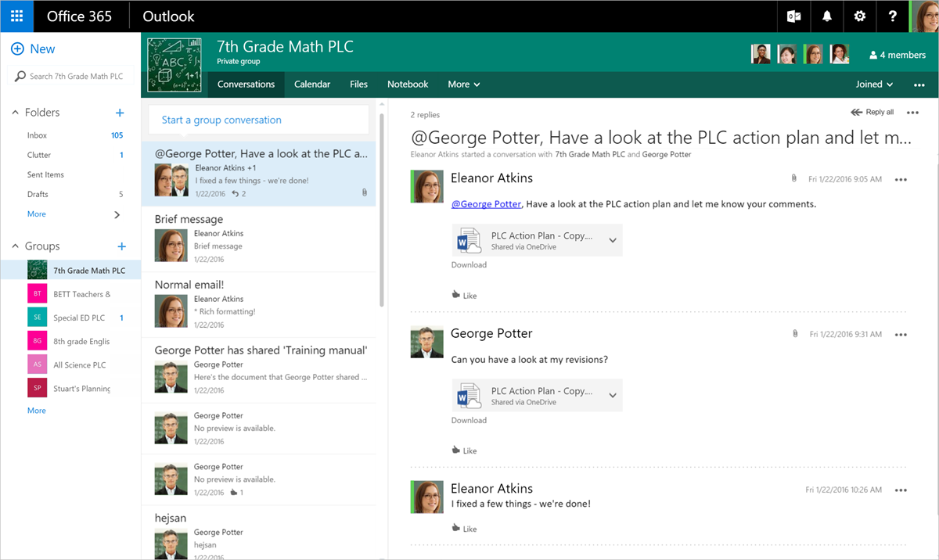Open notifications with the bell icon
The image size is (939, 560).
[x=826, y=16]
